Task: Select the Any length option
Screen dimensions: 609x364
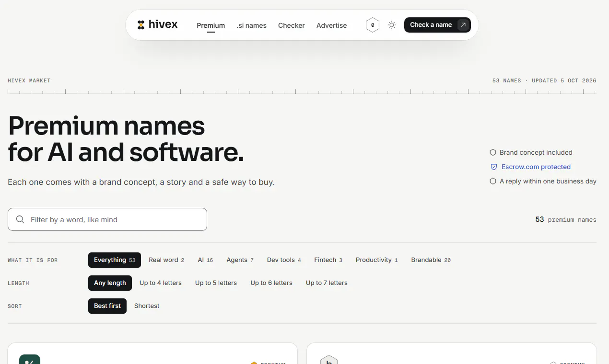Action: click(x=110, y=283)
